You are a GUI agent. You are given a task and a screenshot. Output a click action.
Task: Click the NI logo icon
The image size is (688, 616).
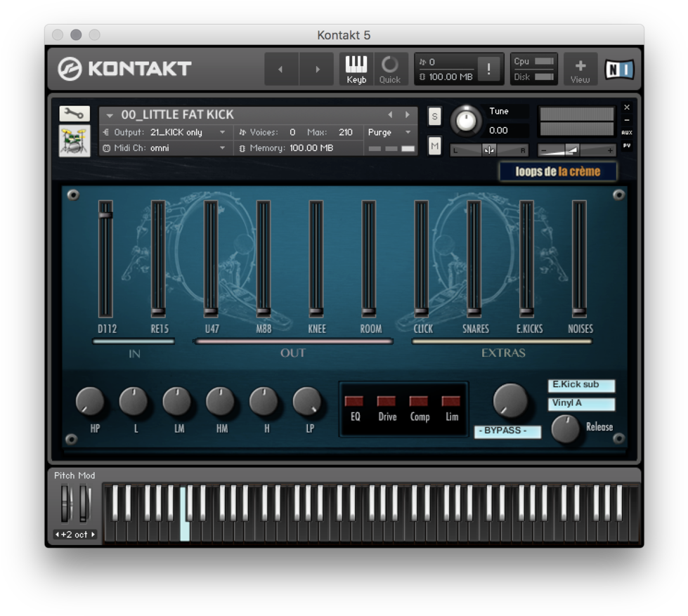click(619, 70)
